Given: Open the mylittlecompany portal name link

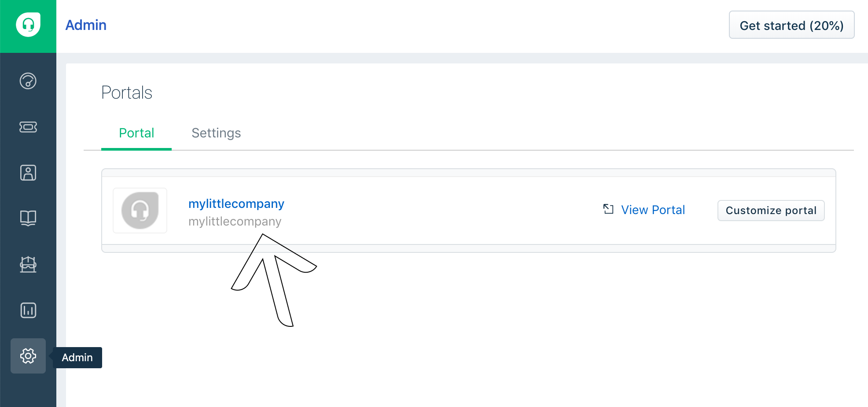Looking at the screenshot, I should click(x=236, y=204).
